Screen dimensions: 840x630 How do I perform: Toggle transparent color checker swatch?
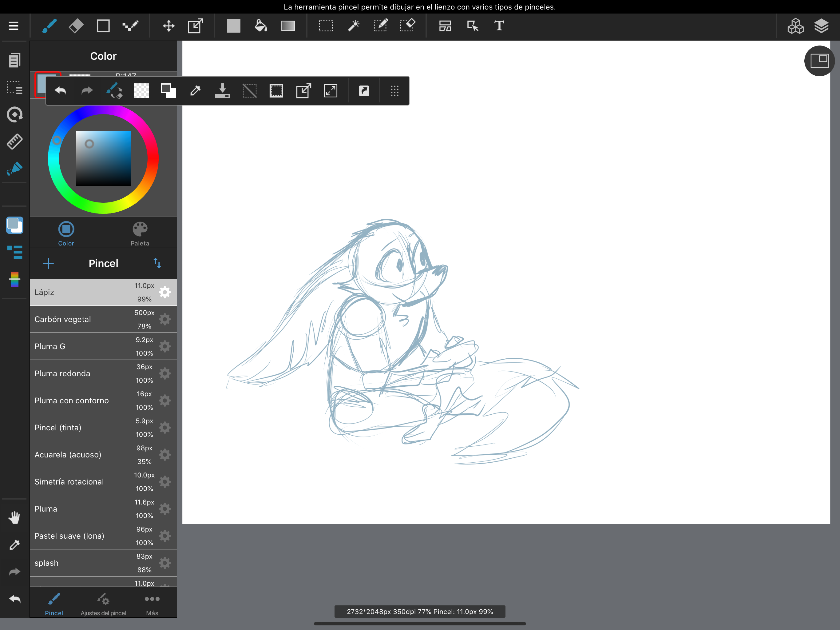point(141,91)
